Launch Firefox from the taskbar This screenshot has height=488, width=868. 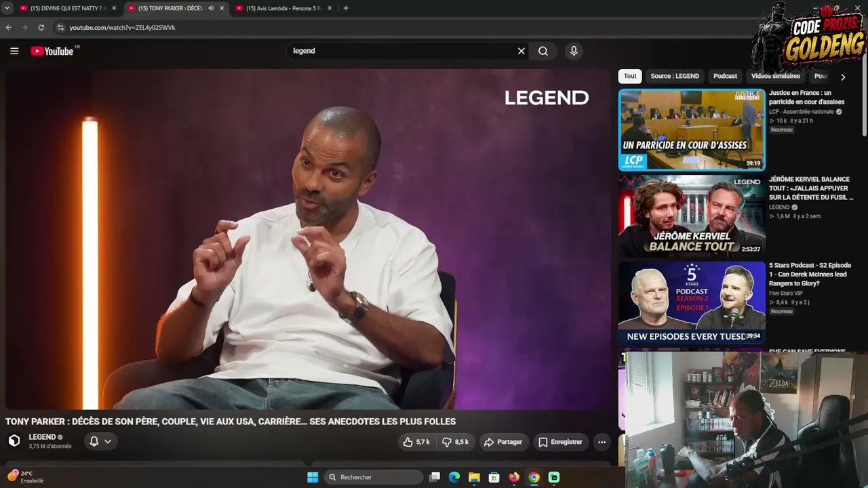click(514, 477)
